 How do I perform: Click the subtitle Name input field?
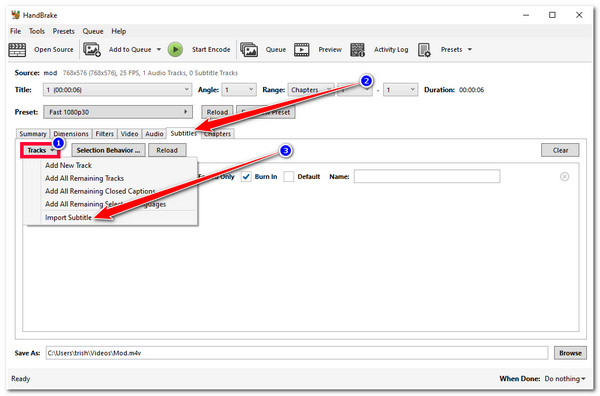(x=427, y=176)
